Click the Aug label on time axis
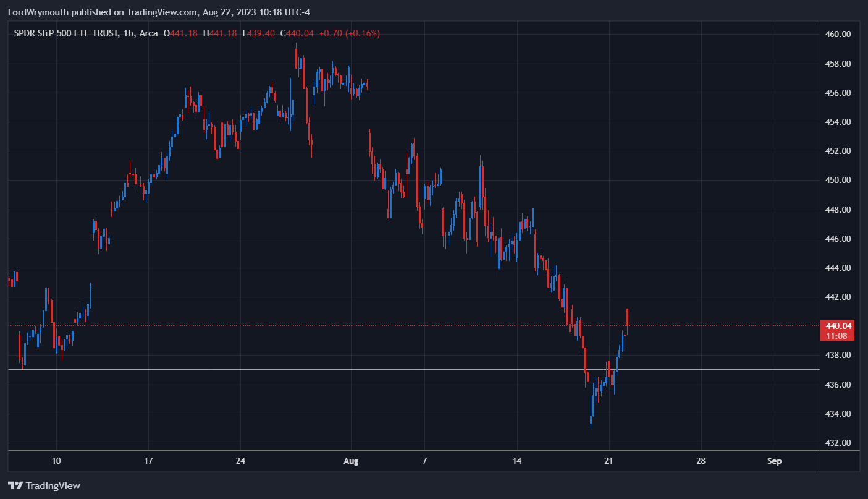 (x=350, y=461)
